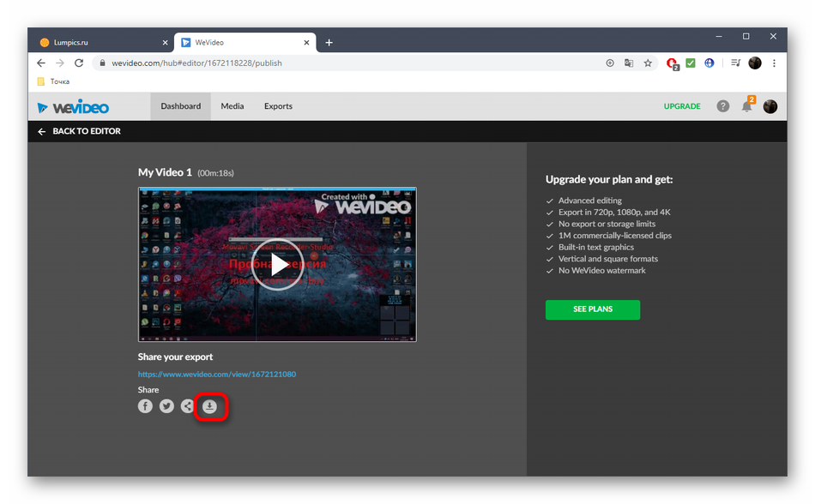Open the Exports tab
This screenshot has height=504, width=815.
click(278, 106)
